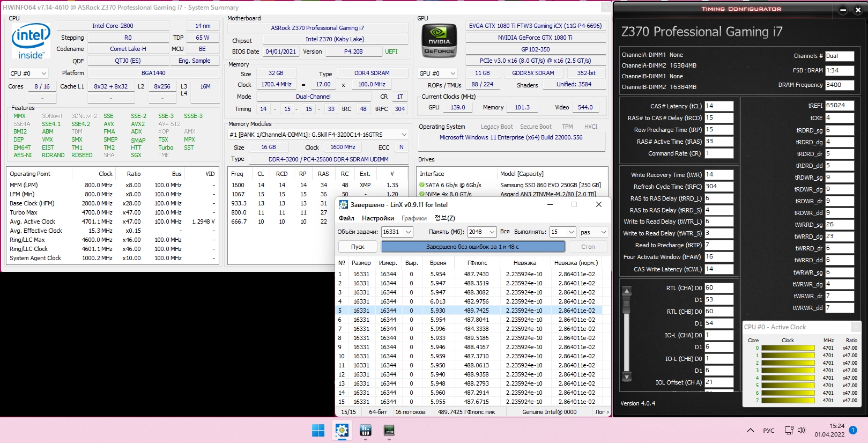Open the Файл menu in LinX
Screen dimensions: 868x443
click(346, 218)
